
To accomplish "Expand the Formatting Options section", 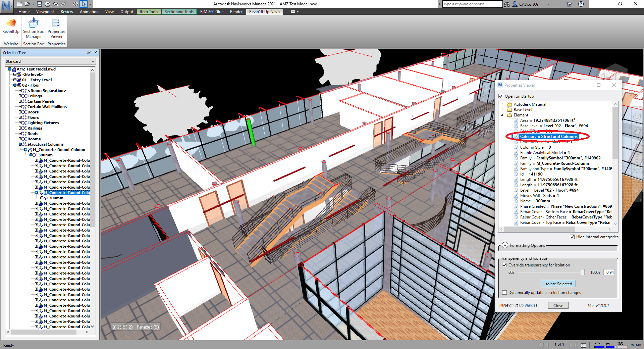I will click(x=505, y=245).
